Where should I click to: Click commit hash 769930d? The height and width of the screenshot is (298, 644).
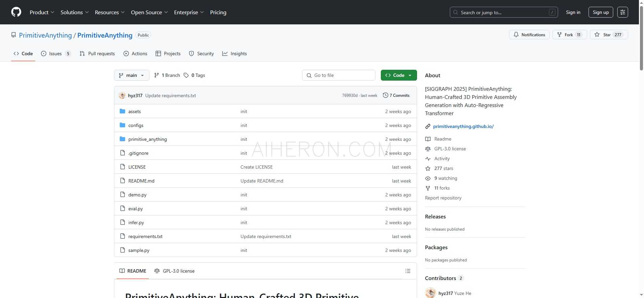coord(350,95)
